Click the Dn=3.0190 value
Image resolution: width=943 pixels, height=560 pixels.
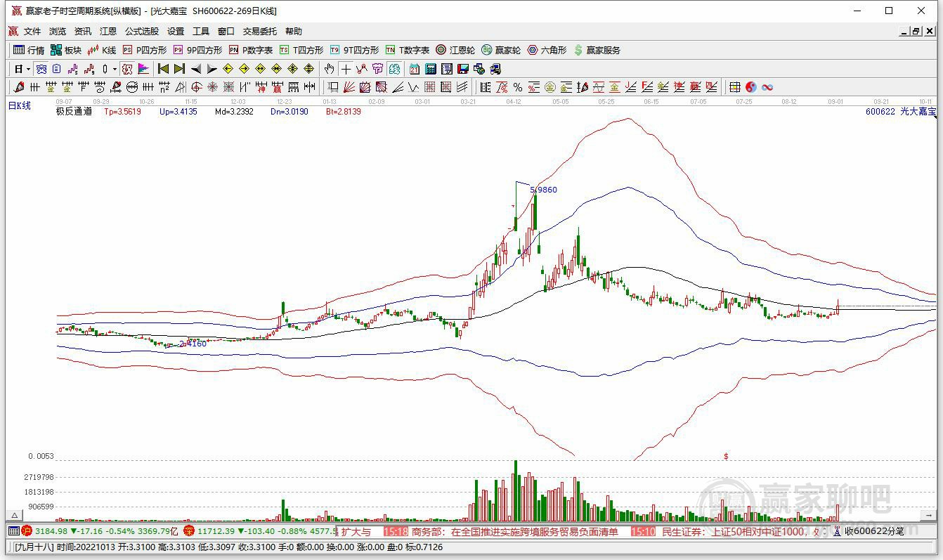click(290, 111)
